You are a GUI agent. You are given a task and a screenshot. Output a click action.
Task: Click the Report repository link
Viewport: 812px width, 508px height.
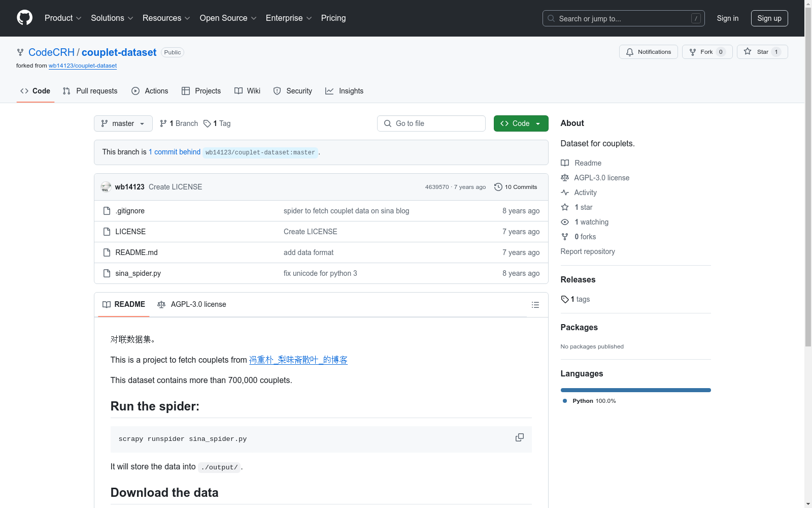pos(588,251)
